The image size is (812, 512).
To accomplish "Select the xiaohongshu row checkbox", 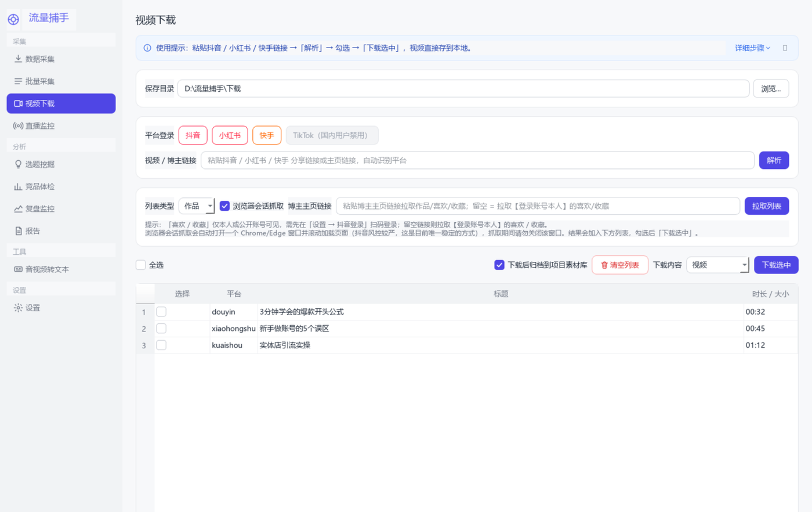I will click(x=161, y=329).
